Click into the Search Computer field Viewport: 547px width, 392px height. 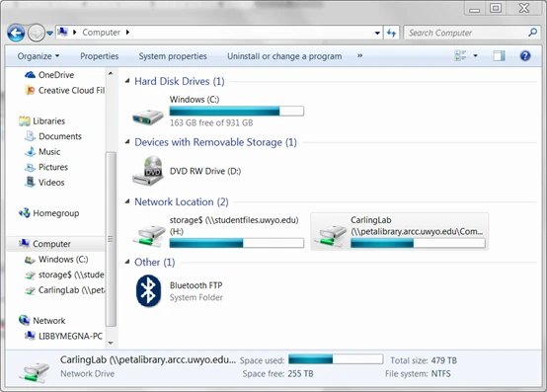point(467,33)
